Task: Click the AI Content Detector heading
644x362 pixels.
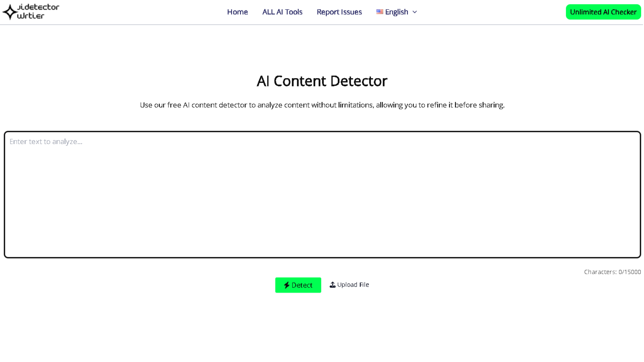Action: coord(322,81)
